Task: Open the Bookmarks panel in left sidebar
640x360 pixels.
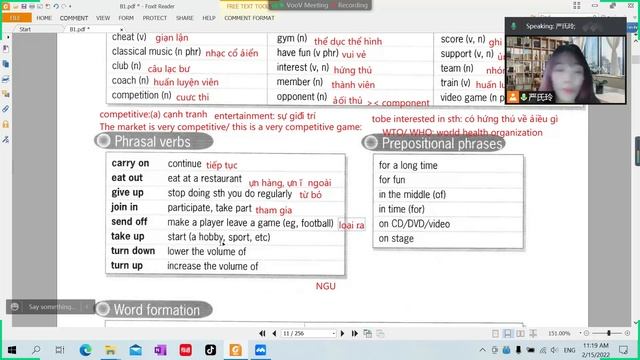Action: 6,49
